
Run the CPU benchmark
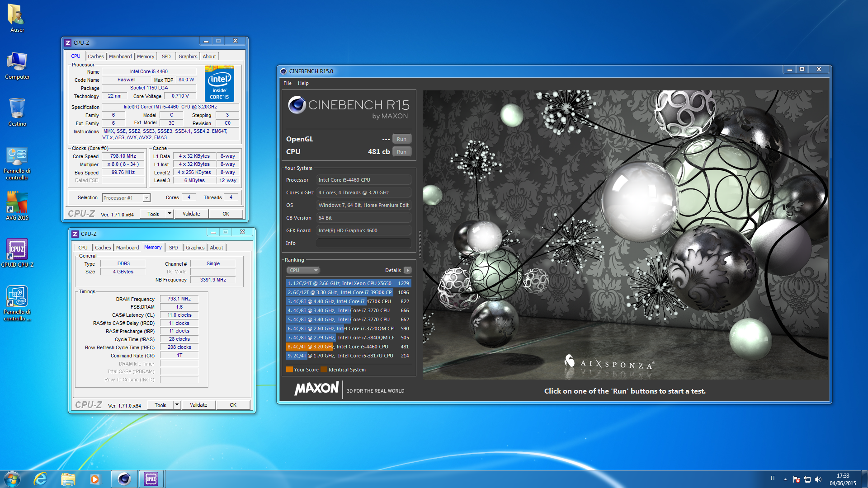point(401,152)
